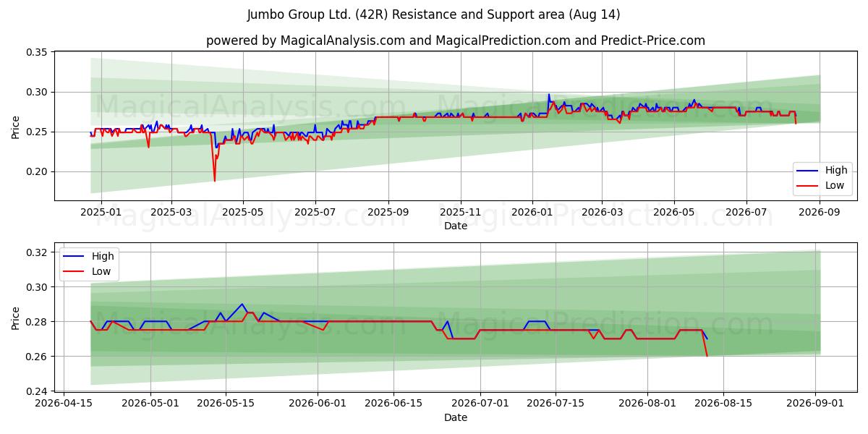Image resolution: width=868 pixels, height=434 pixels.
Task: Click the '2026-03' tick label
Action: (x=602, y=212)
